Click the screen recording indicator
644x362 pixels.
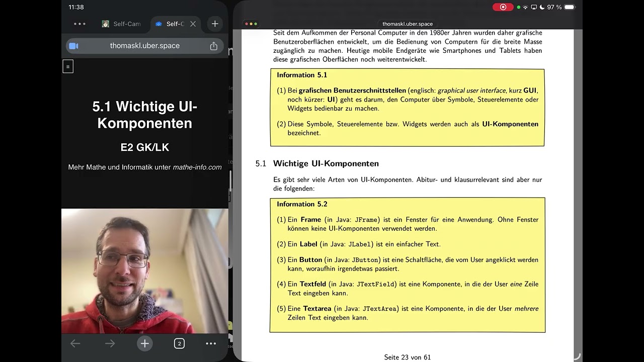[x=503, y=7]
